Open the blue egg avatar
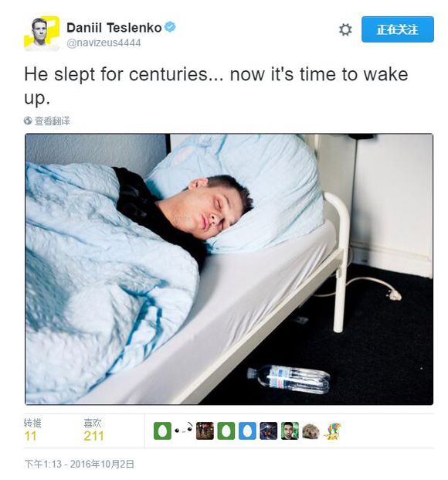Image resolution: width=448 pixels, height=480 pixels. 247,431
